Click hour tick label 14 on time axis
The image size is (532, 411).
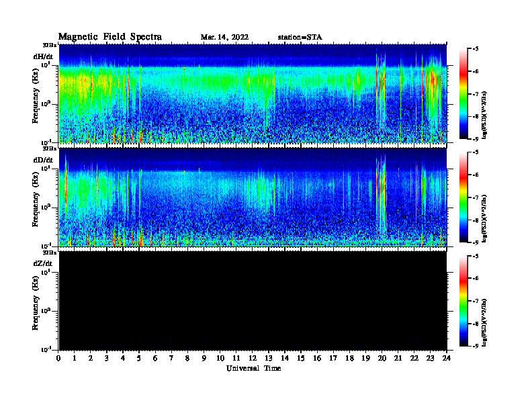pos(285,358)
